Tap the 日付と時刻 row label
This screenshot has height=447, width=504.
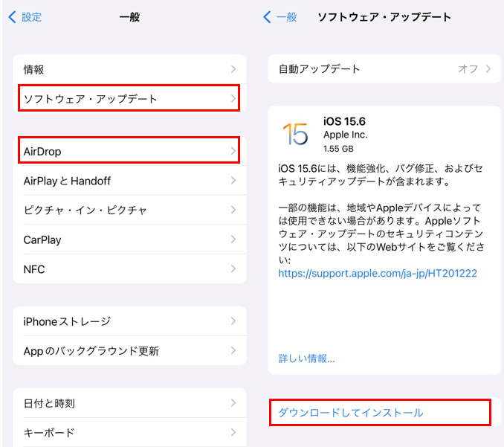click(49, 403)
